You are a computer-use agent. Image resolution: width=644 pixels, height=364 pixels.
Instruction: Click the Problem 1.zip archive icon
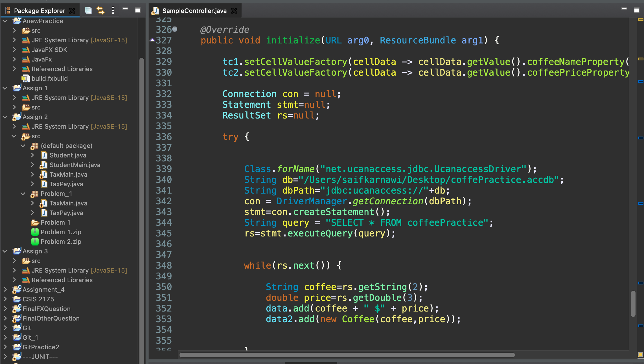[x=35, y=232]
